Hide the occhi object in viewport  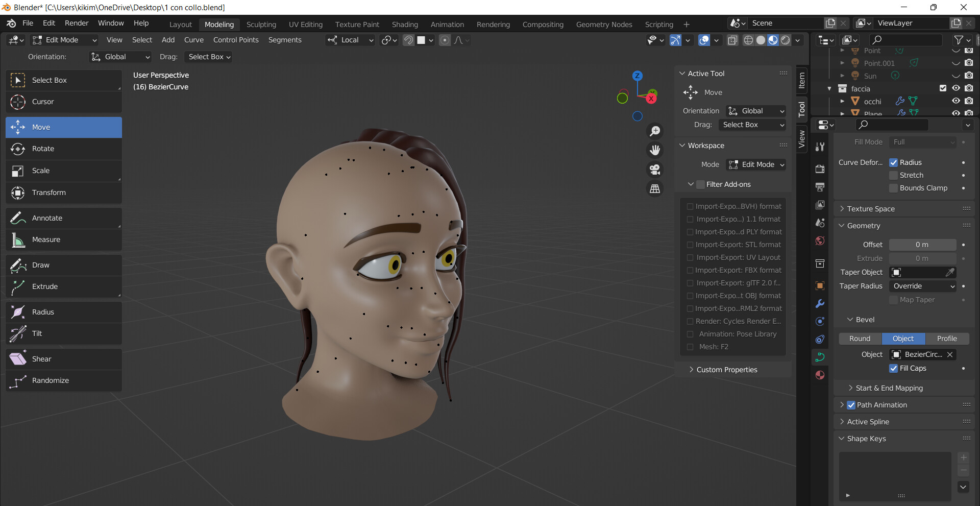pyautogui.click(x=955, y=101)
